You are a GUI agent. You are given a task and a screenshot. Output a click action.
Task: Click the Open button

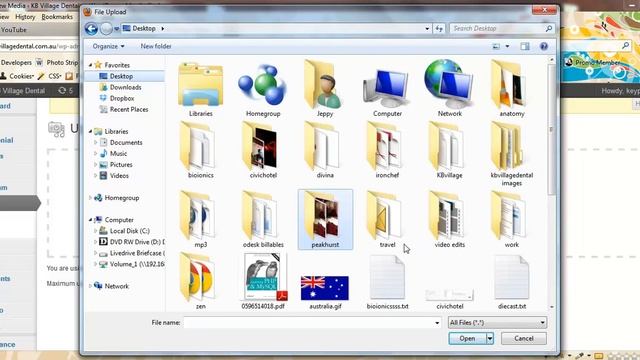[x=467, y=338]
